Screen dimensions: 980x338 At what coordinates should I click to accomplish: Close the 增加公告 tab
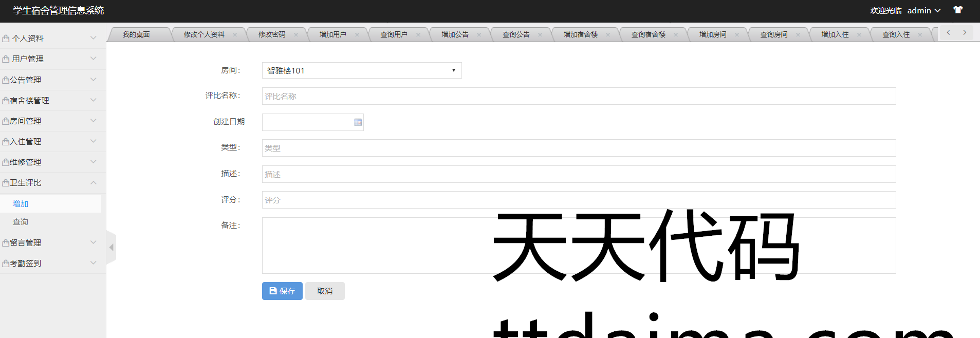click(x=479, y=35)
